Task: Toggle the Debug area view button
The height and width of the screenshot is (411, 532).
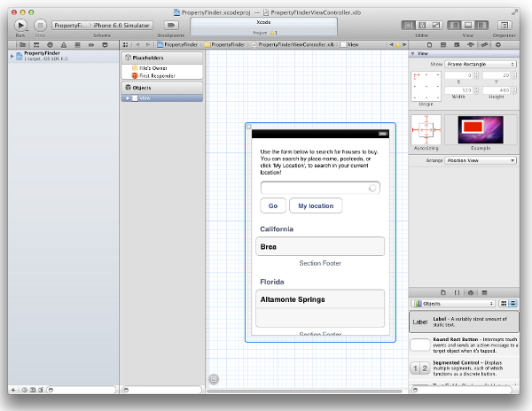Action: (468, 25)
